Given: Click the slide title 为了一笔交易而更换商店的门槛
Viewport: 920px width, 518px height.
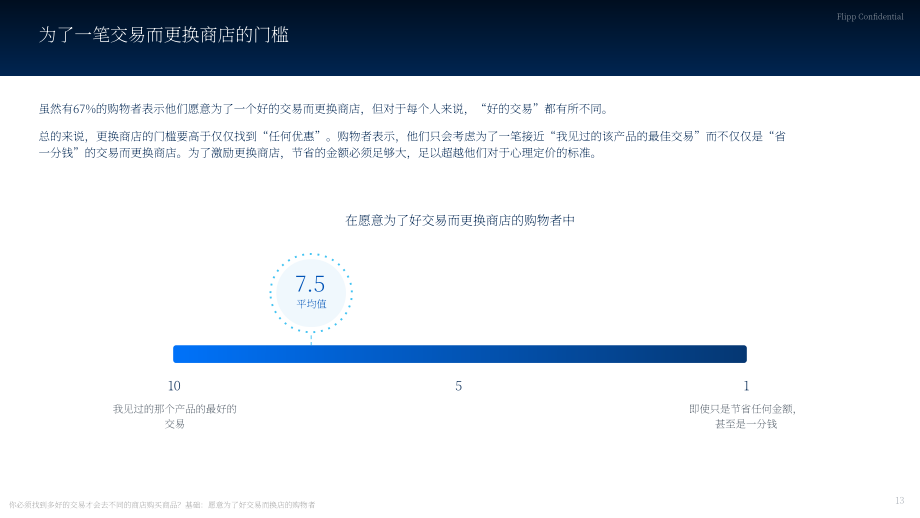Looking at the screenshot, I should [164, 35].
